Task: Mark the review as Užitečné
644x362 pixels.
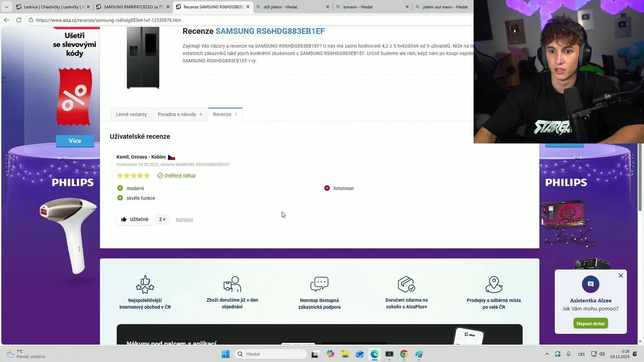Action: click(135, 219)
